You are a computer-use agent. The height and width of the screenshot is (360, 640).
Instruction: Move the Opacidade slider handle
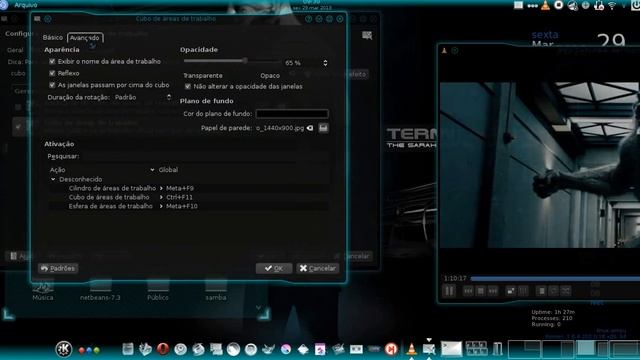point(245,61)
